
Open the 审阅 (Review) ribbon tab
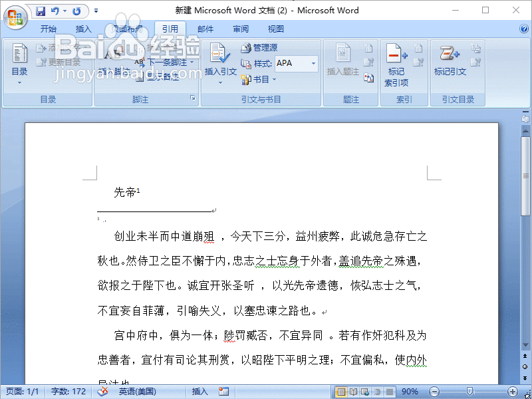[x=240, y=29]
